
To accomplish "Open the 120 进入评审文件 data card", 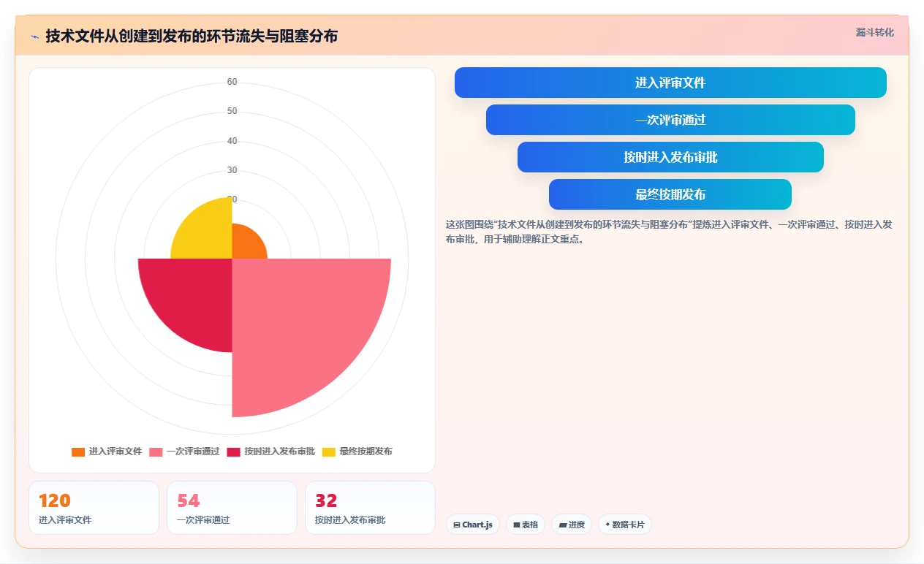I will (94, 508).
